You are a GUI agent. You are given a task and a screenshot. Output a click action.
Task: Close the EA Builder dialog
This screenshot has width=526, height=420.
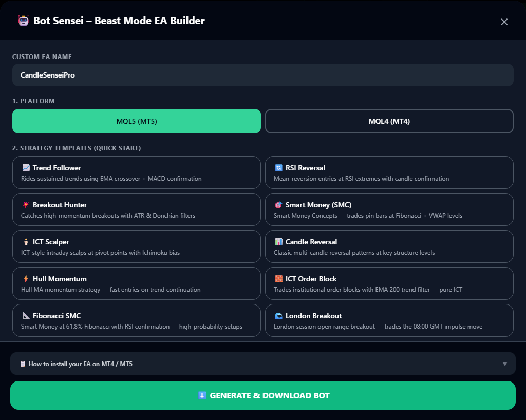[x=504, y=22]
